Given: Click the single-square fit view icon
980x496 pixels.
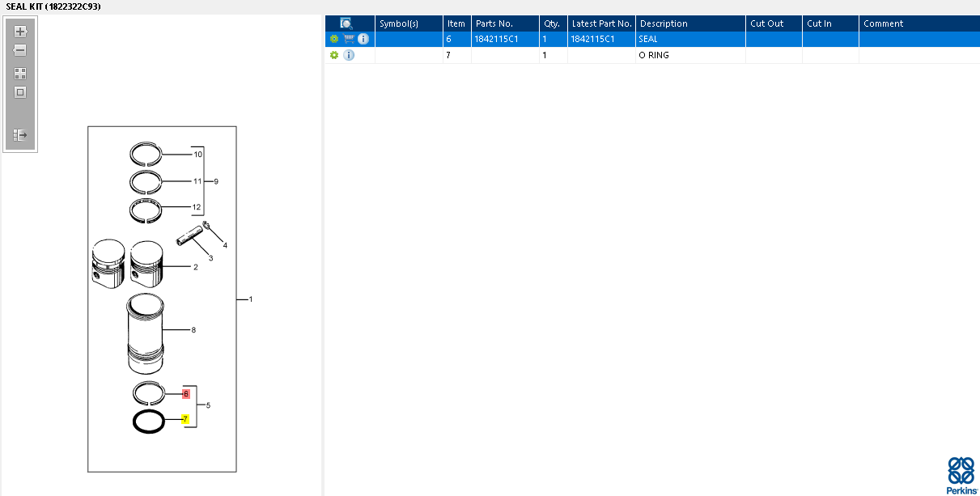Looking at the screenshot, I should [x=20, y=92].
